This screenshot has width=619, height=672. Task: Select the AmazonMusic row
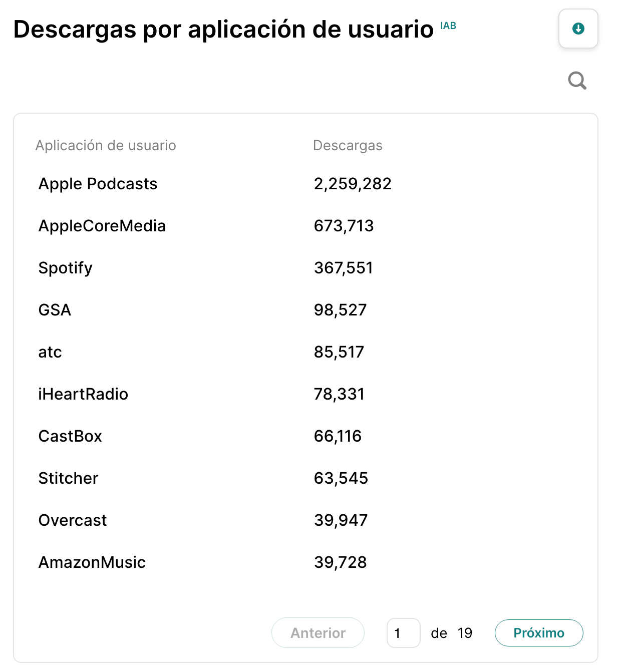coord(305,562)
